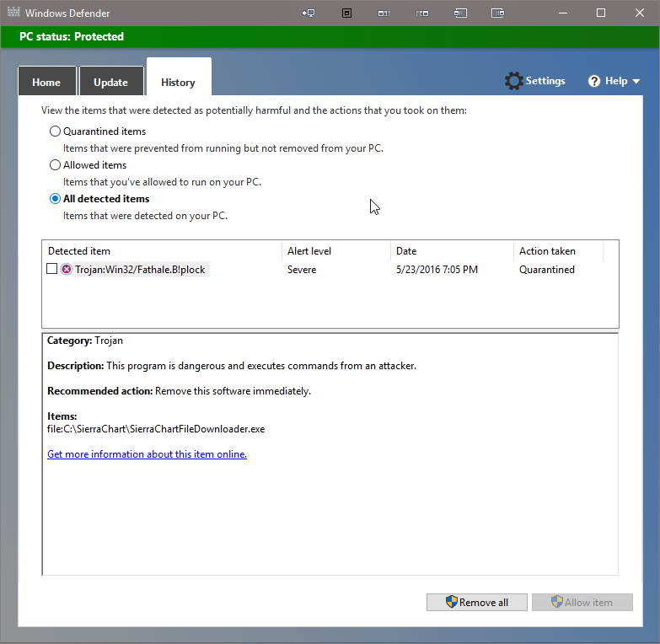Click the PC status: Protected banner text
The width and height of the screenshot is (660, 644).
pyautogui.click(x=72, y=36)
